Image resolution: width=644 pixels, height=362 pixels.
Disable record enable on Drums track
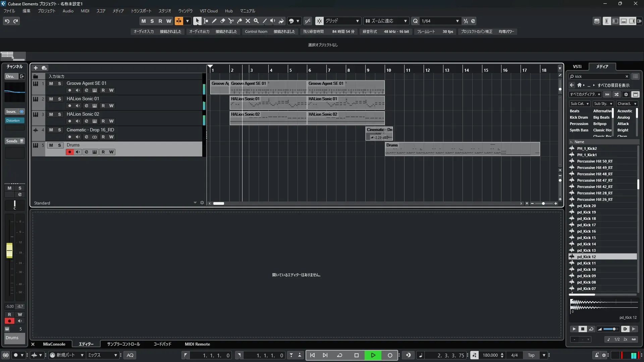click(70, 152)
